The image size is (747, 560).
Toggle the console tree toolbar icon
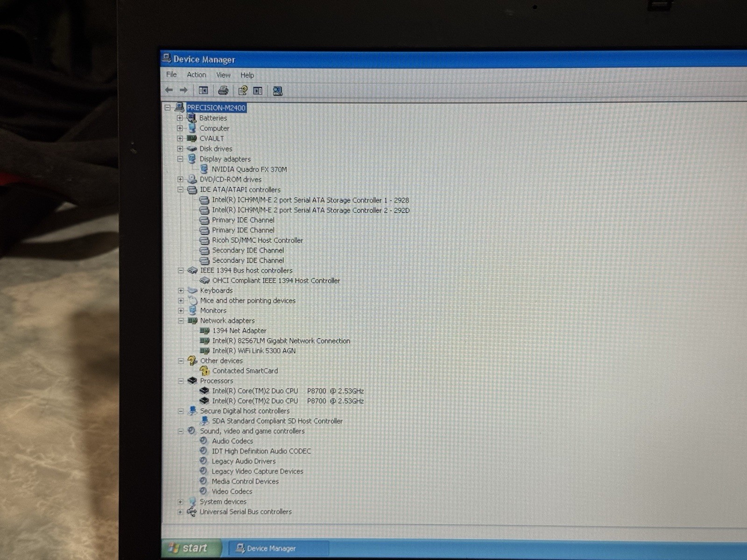pos(203,91)
